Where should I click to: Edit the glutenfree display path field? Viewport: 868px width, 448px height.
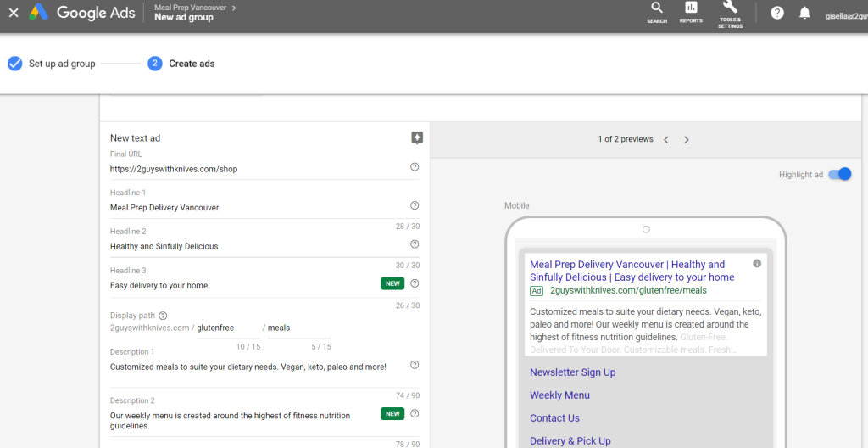pos(227,328)
